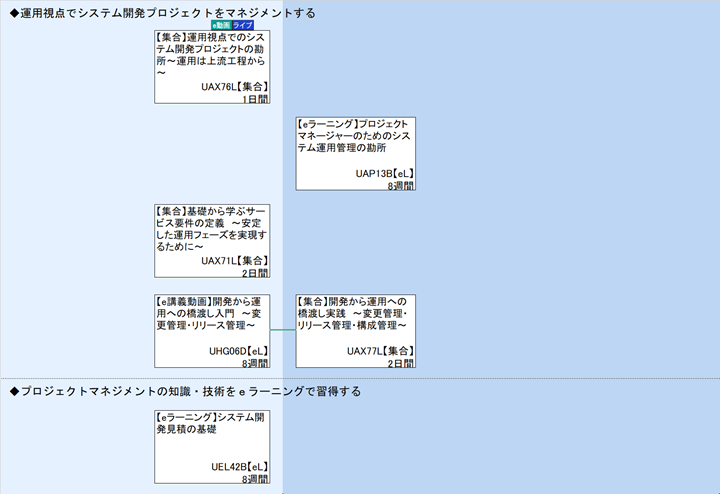Image resolution: width=720 pixels, height=494 pixels.
Task: Click the green e動画 badge
Action: 221,25
